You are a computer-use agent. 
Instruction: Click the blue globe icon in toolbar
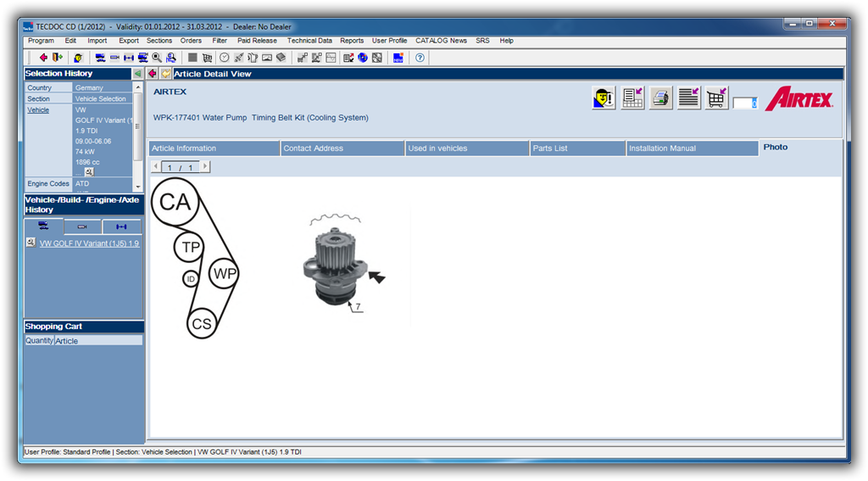(363, 58)
